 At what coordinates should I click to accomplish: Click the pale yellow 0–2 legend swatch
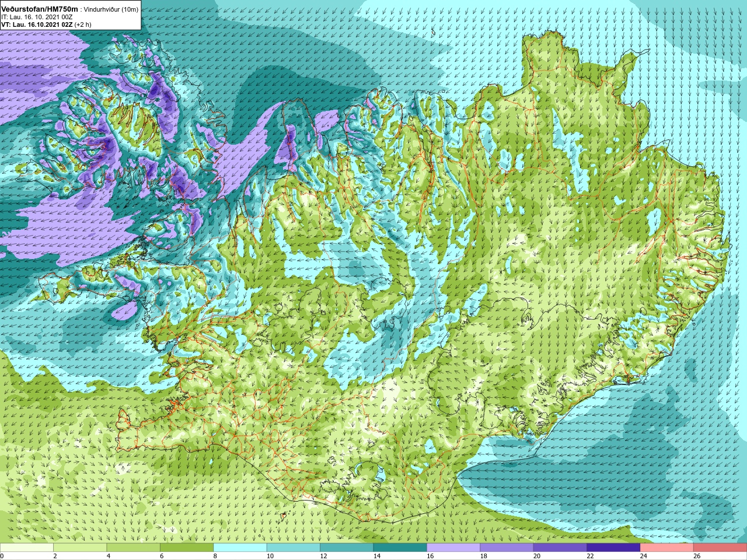(x=27, y=547)
